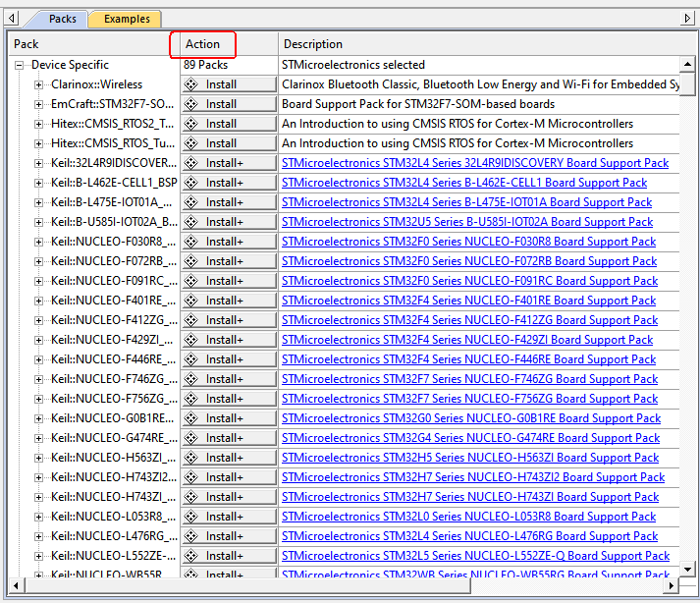Click Install+ for Keil::B-U585I-IOT02A pack

point(230,222)
